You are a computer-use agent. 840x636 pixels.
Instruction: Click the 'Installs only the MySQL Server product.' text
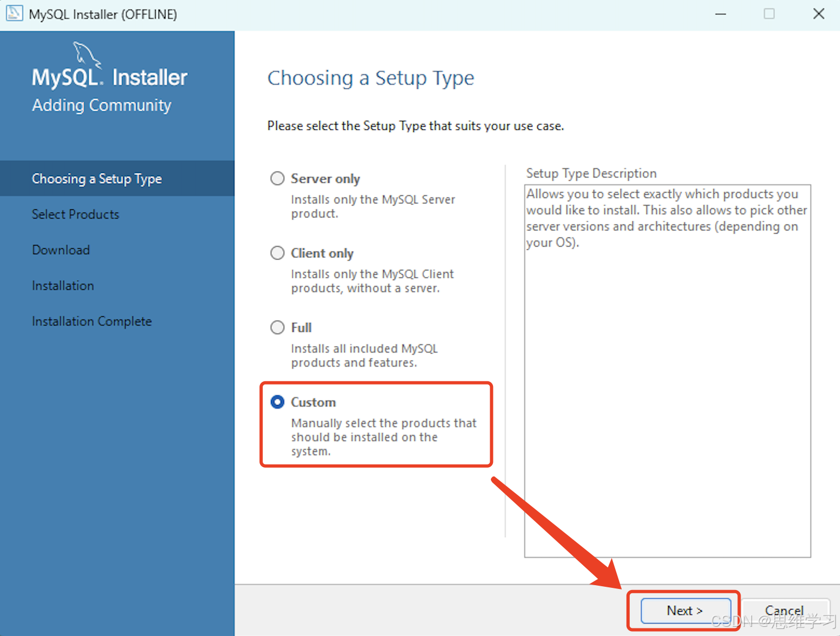pos(373,207)
